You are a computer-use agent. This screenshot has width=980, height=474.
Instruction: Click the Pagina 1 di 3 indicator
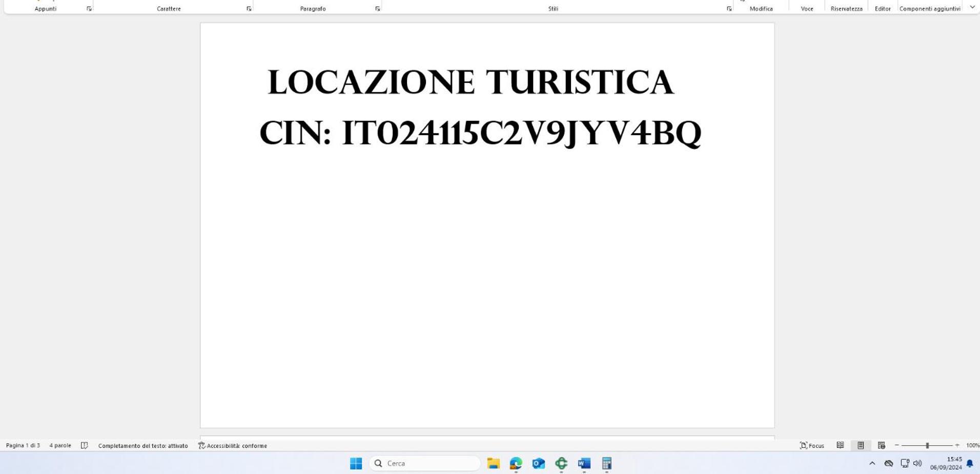coord(23,445)
